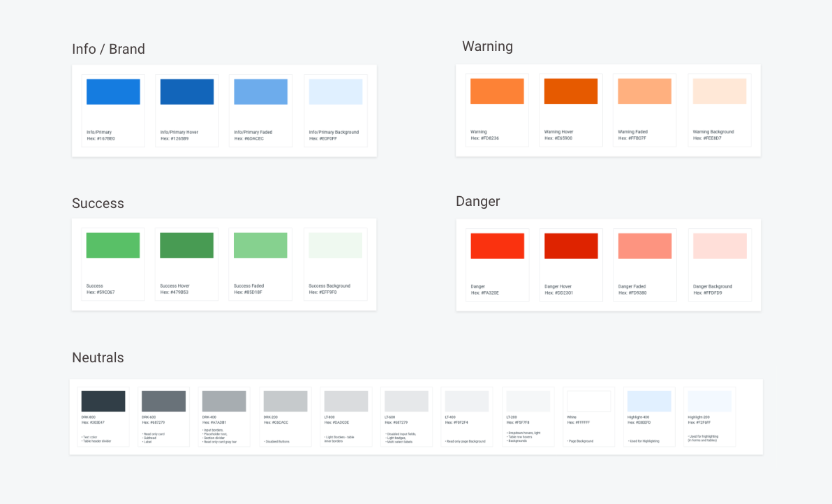Click the 'Hex: #6DACEC' label
Image resolution: width=832 pixels, height=504 pixels.
(249, 138)
